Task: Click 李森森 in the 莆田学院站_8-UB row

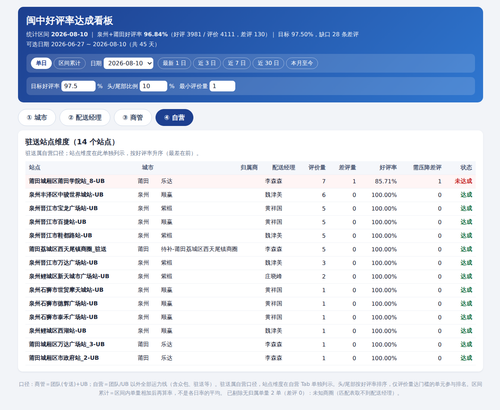Action: 274,181
